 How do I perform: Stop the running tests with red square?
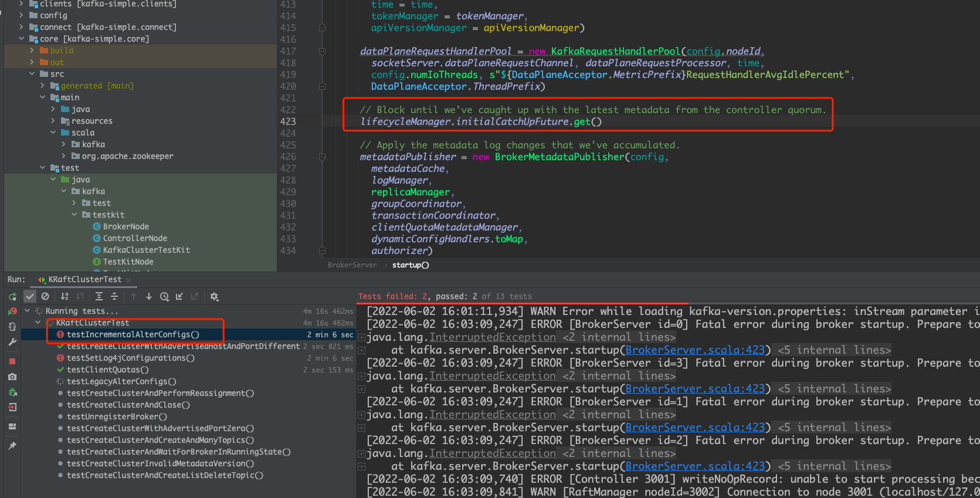click(x=12, y=361)
